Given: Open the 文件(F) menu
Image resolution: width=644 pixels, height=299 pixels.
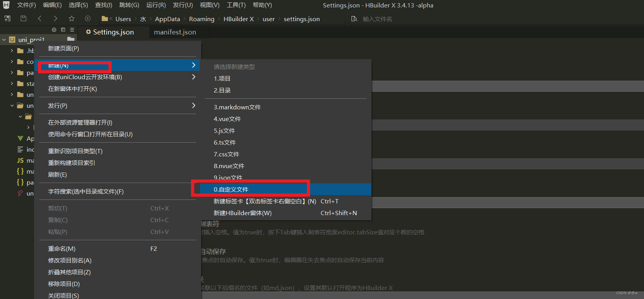Looking at the screenshot, I should [x=26, y=5].
